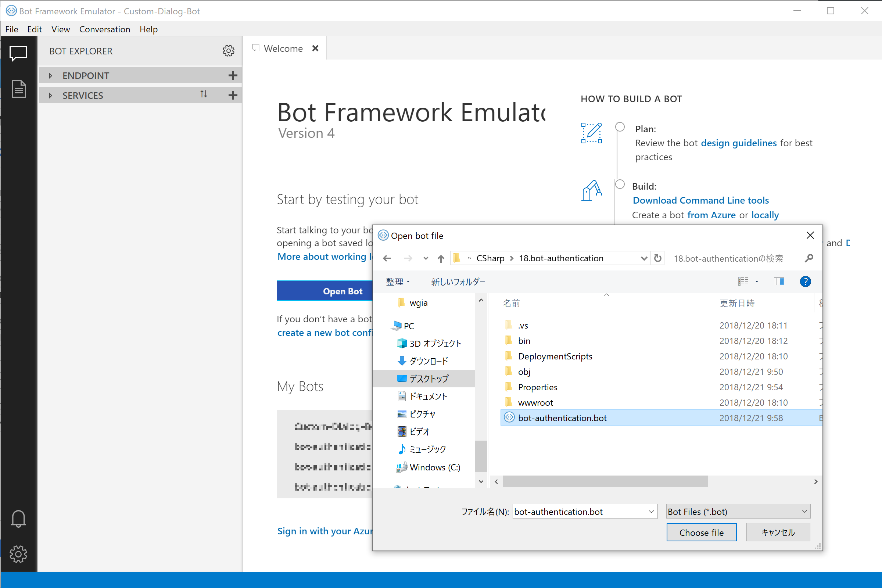882x588 pixels.
Task: Open the Bot Files type dropdown
Action: tap(738, 512)
